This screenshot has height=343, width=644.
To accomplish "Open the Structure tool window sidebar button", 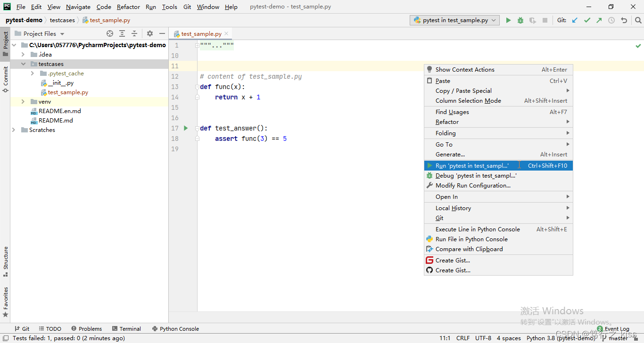I will tap(5, 261).
